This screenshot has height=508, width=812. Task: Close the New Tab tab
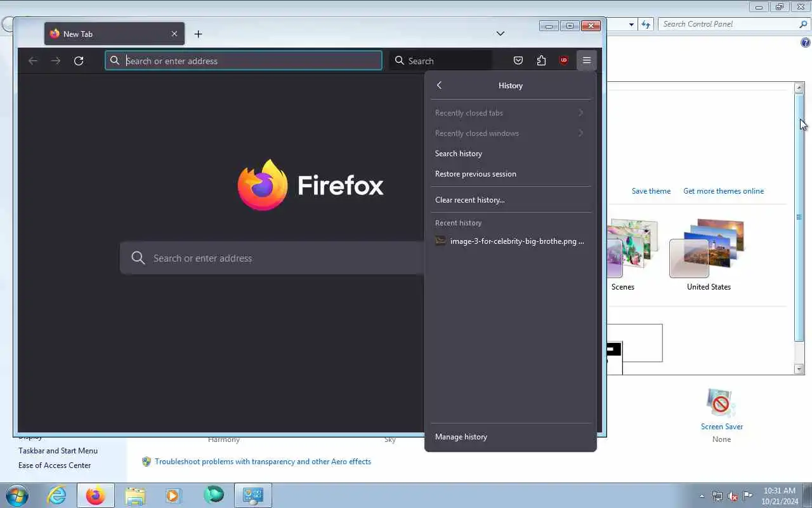pos(174,34)
